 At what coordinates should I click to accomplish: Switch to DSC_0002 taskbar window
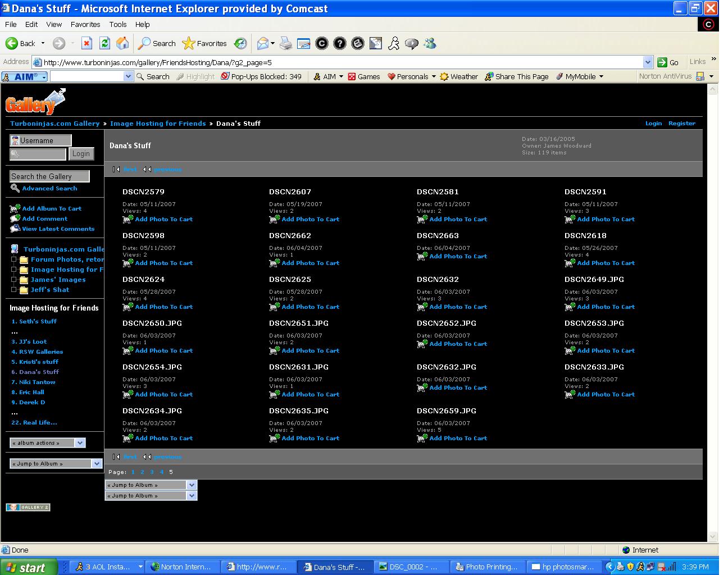(x=412, y=567)
